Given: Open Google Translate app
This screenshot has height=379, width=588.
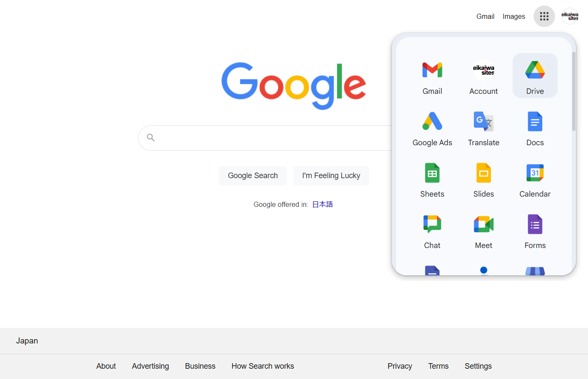Looking at the screenshot, I should pos(484,127).
